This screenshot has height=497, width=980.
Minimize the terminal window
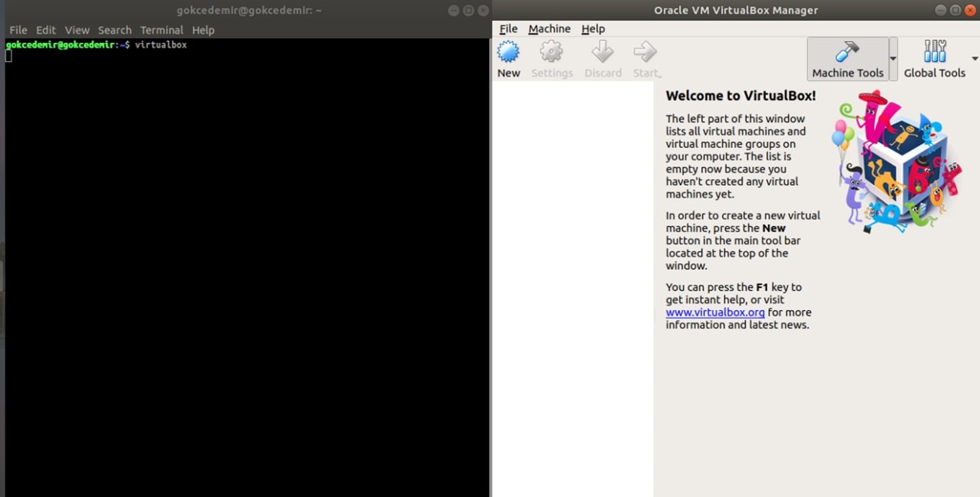click(x=454, y=10)
